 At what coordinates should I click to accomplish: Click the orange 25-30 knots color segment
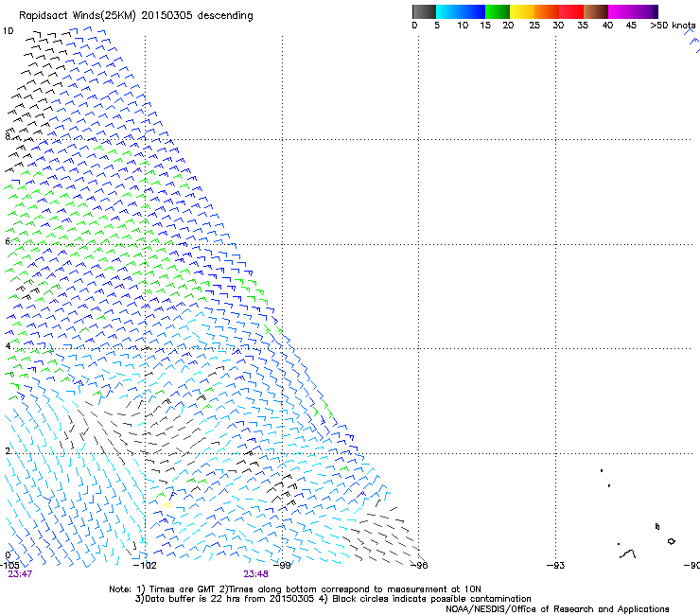(547, 11)
